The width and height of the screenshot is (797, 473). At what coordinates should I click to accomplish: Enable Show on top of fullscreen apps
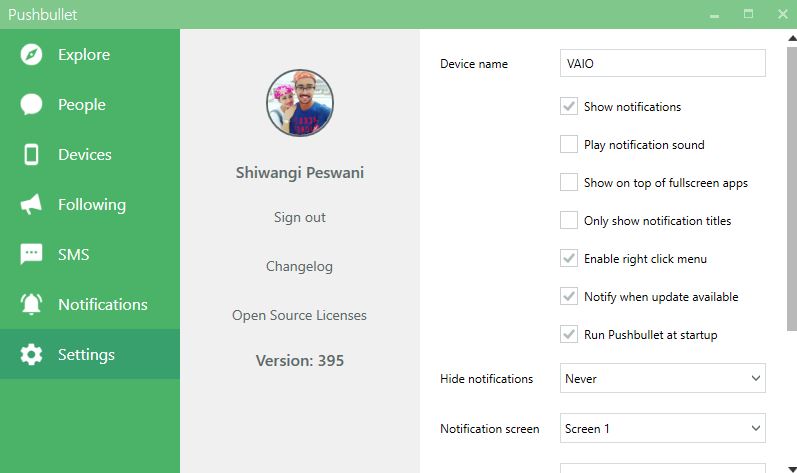[569, 182]
